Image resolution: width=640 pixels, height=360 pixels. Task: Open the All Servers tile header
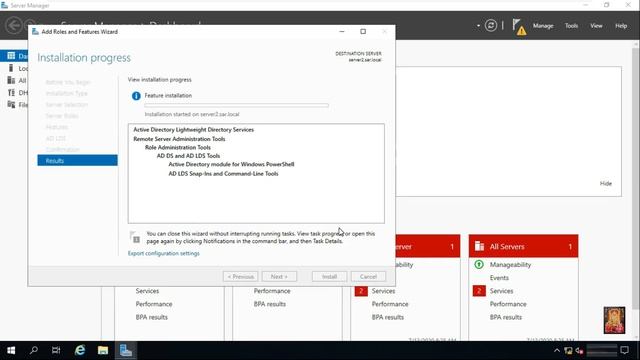(x=523, y=246)
